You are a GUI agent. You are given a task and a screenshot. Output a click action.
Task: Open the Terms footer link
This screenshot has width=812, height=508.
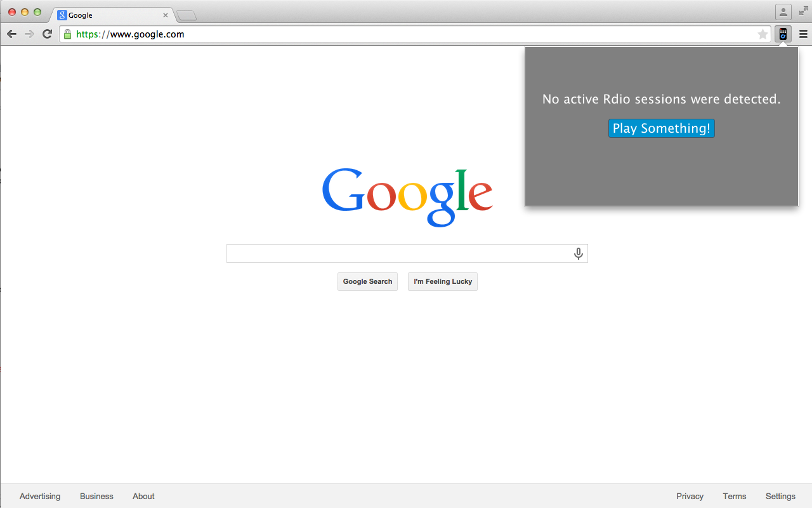point(735,497)
